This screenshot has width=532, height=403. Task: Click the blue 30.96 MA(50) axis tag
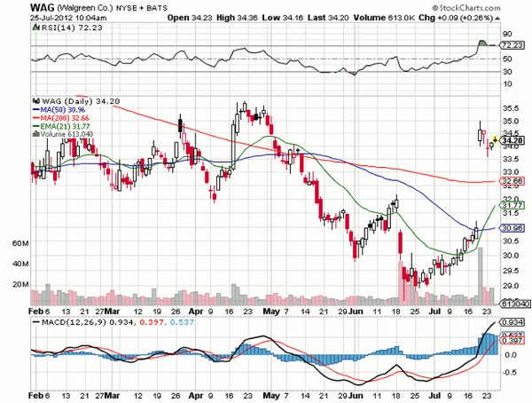[512, 228]
